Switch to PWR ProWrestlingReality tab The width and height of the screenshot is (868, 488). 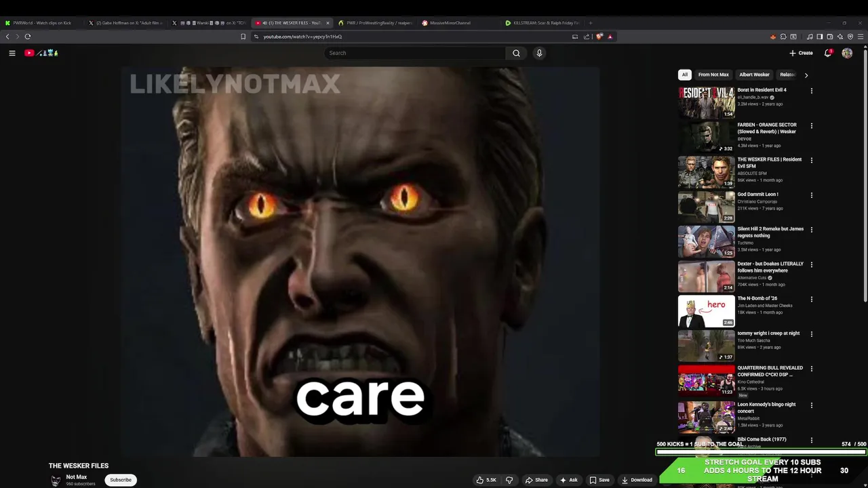coord(375,23)
